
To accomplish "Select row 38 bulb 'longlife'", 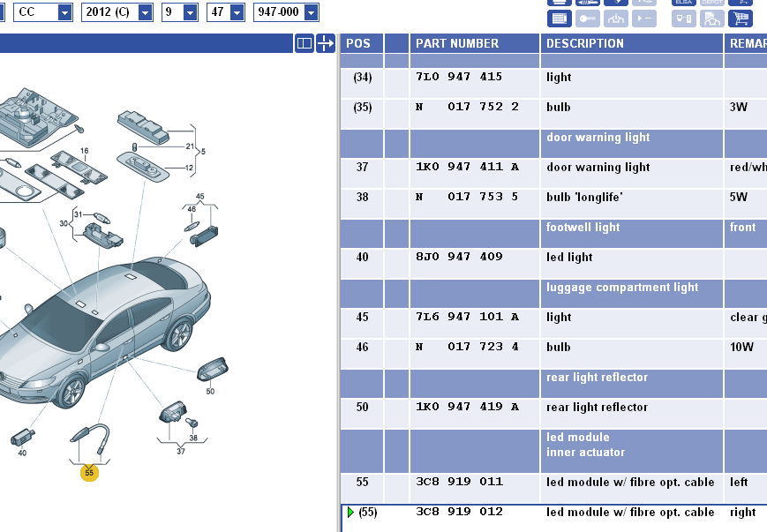I will tap(467, 197).
